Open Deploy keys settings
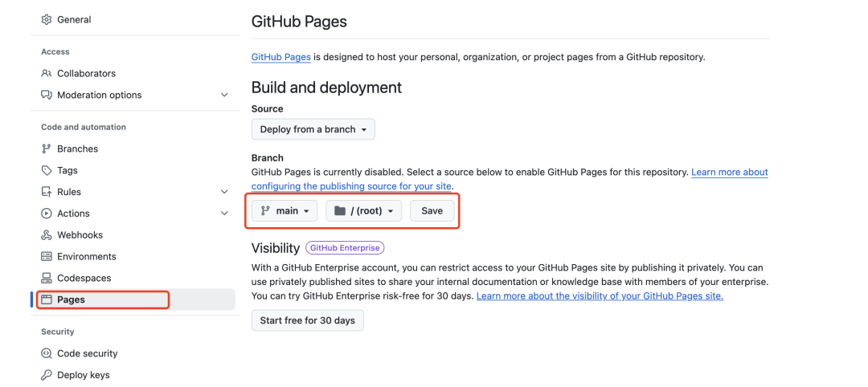 point(84,375)
